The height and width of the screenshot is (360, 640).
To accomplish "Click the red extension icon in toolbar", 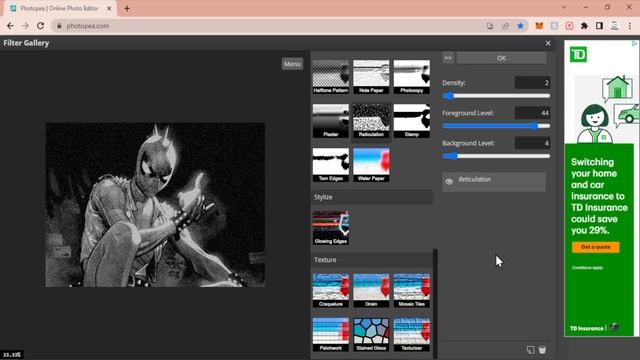I will click(569, 26).
